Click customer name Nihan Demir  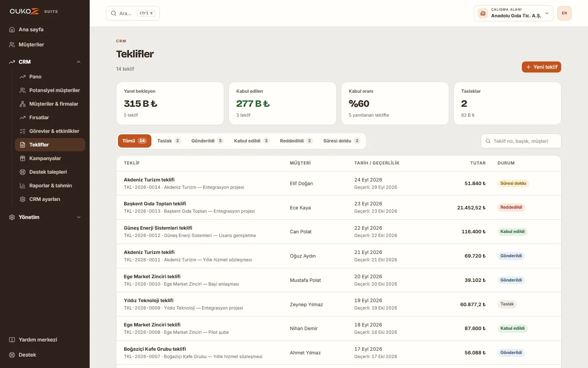coord(304,329)
